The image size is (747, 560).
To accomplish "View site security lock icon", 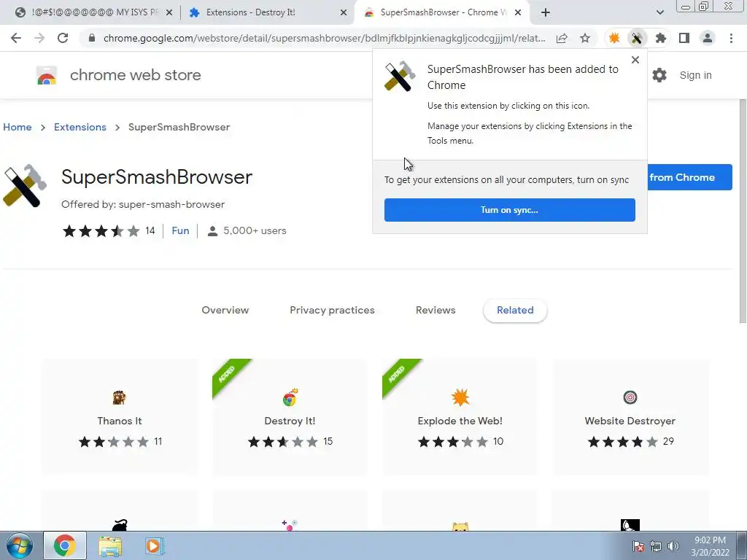I will (92, 38).
